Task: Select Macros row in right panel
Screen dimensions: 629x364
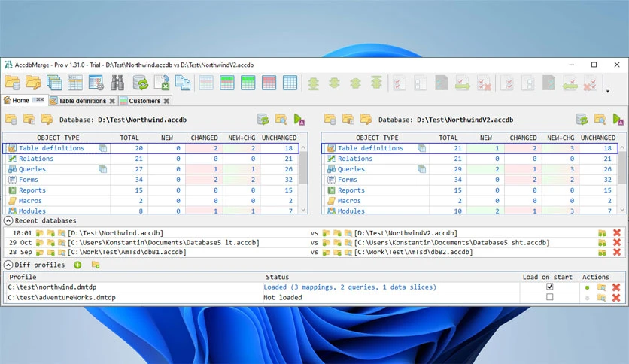Action: point(469,201)
